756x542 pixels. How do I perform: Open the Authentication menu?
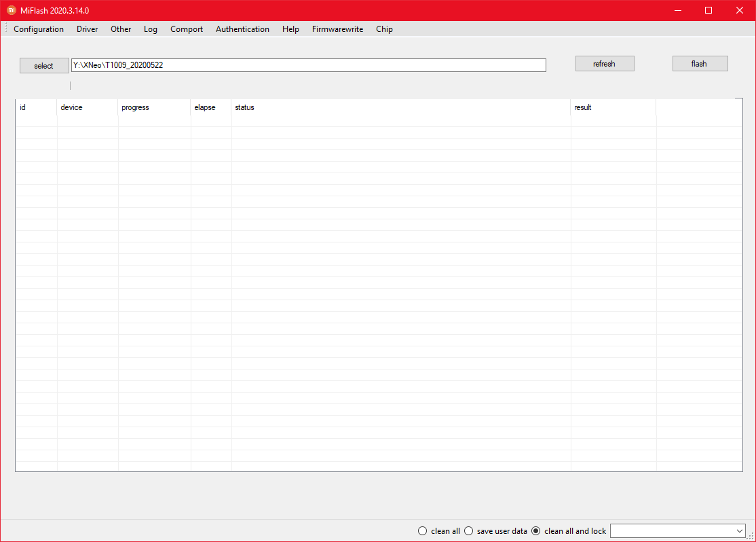[x=242, y=29]
